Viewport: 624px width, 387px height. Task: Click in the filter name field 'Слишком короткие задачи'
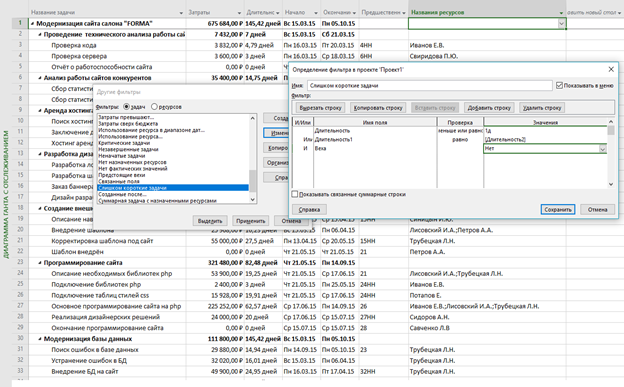point(429,86)
